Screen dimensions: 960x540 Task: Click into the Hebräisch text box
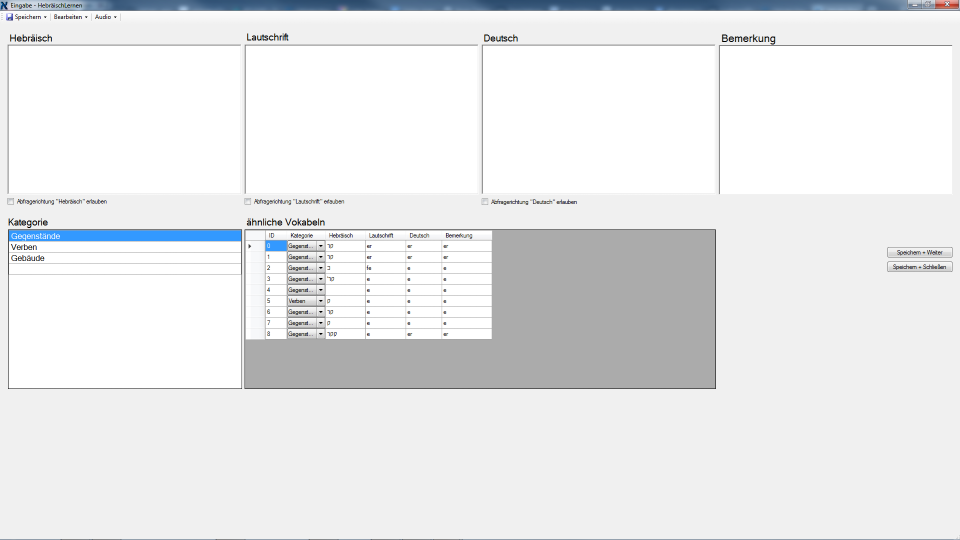124,119
